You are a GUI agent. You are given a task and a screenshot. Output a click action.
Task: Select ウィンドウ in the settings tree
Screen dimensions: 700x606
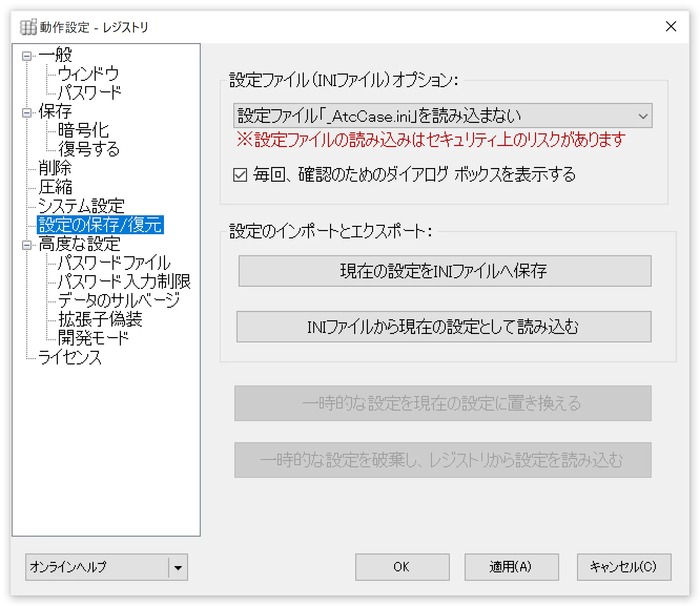(88, 74)
